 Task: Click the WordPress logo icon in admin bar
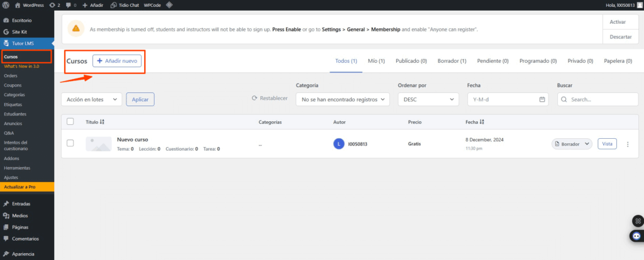click(x=6, y=5)
